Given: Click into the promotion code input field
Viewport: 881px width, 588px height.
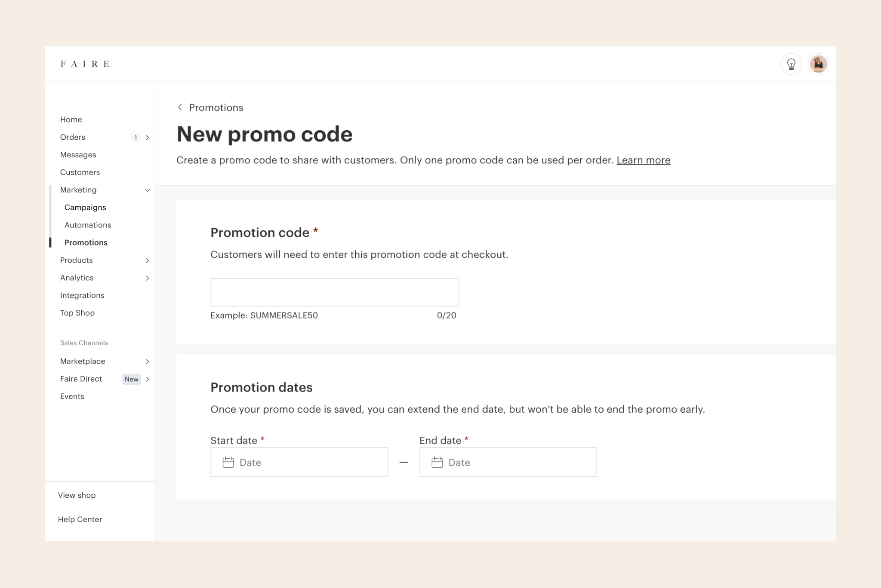Looking at the screenshot, I should pos(335,292).
